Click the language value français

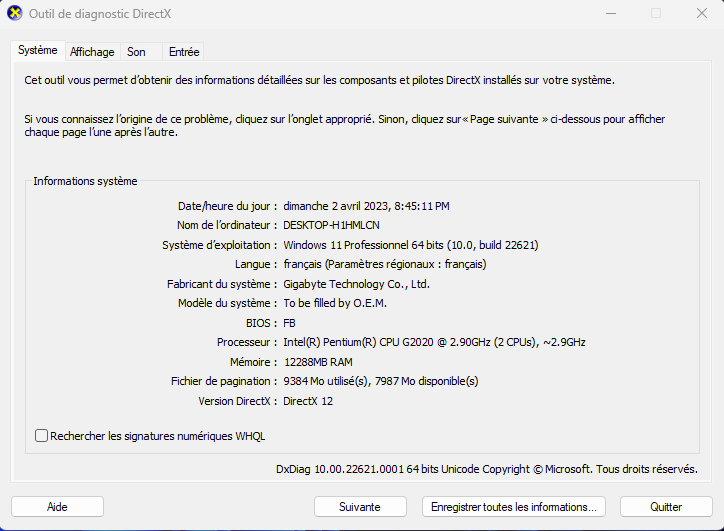pyautogui.click(x=385, y=264)
